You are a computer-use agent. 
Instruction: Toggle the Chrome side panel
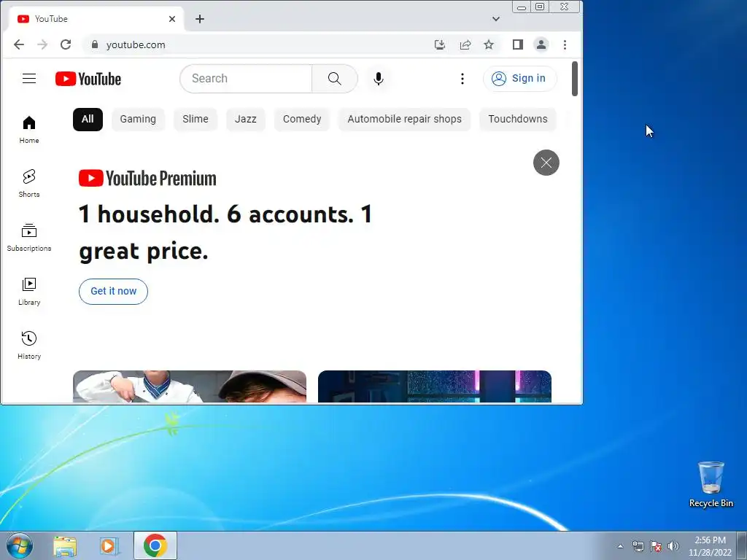point(518,44)
